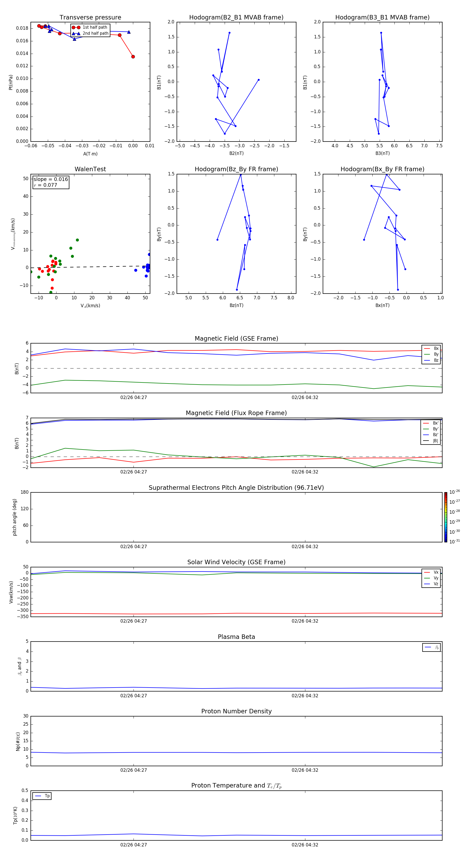Click the 'Bz(nT)' x-axis label

(236, 306)
